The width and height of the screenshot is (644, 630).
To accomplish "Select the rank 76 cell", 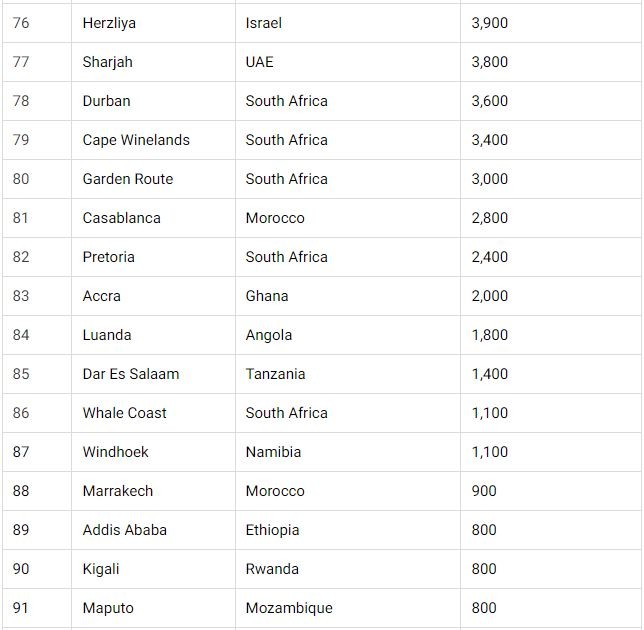I will (37, 23).
